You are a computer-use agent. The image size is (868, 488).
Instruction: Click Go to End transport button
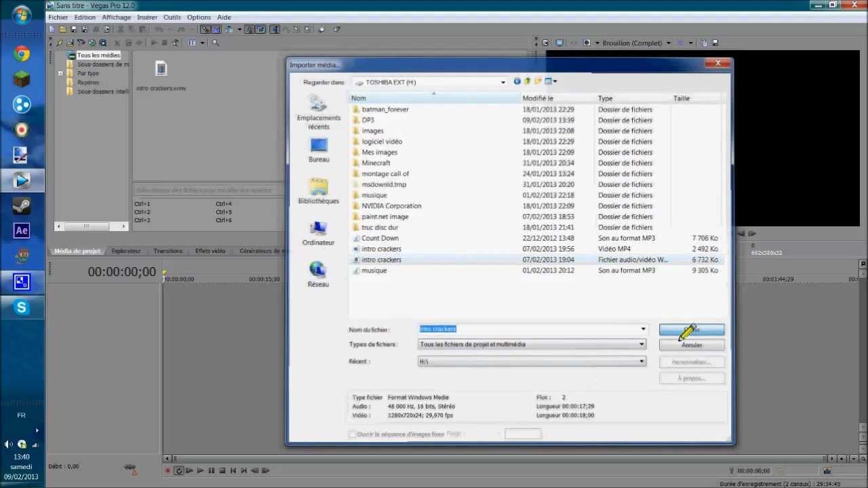coord(243,470)
